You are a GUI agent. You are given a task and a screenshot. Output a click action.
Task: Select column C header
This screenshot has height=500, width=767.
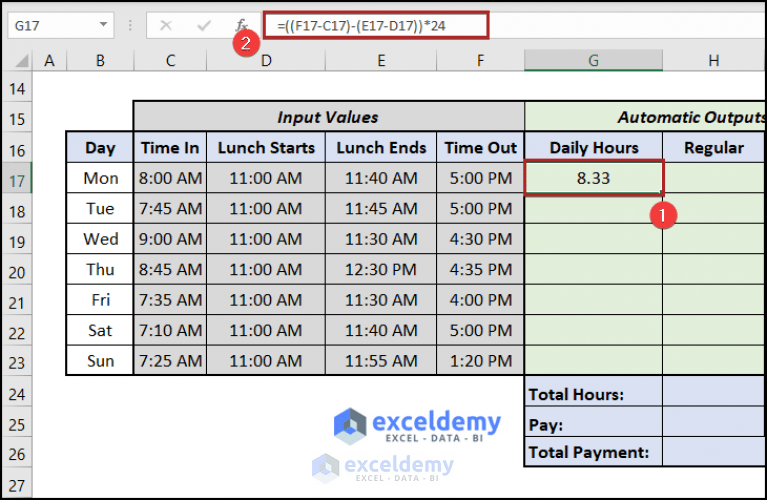170,61
